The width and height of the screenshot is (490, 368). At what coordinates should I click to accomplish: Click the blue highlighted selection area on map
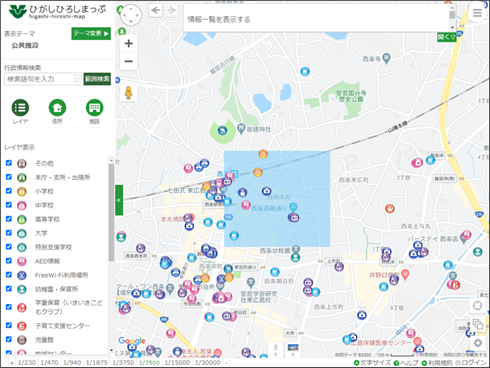click(x=277, y=199)
